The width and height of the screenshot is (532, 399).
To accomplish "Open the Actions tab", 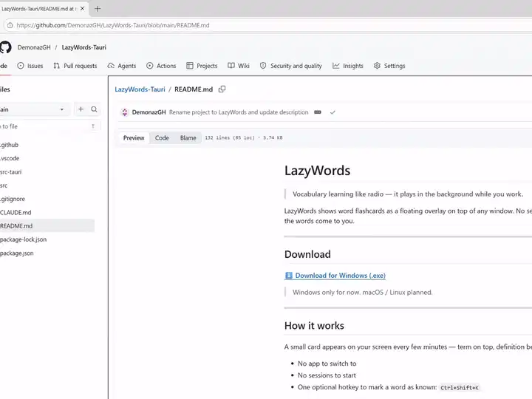I will (161, 66).
